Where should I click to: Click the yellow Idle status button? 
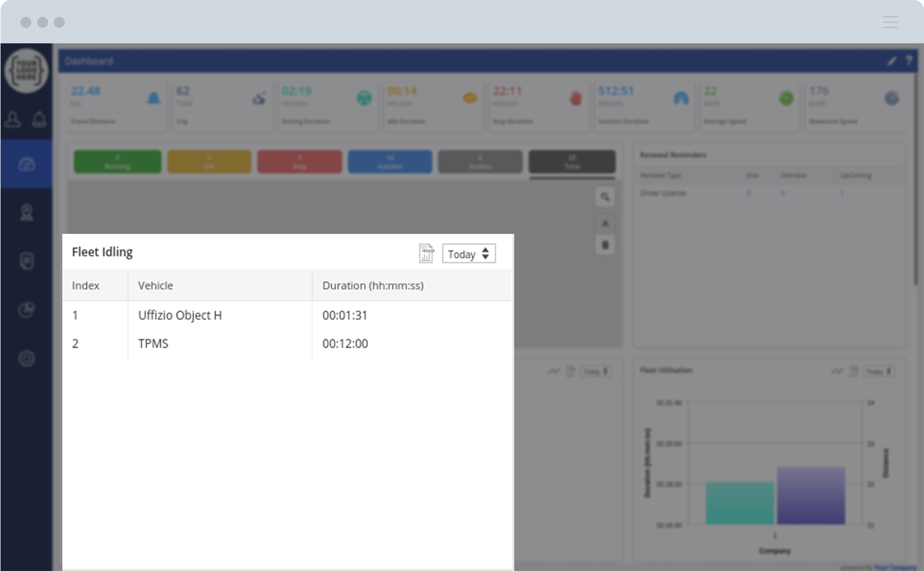209,161
